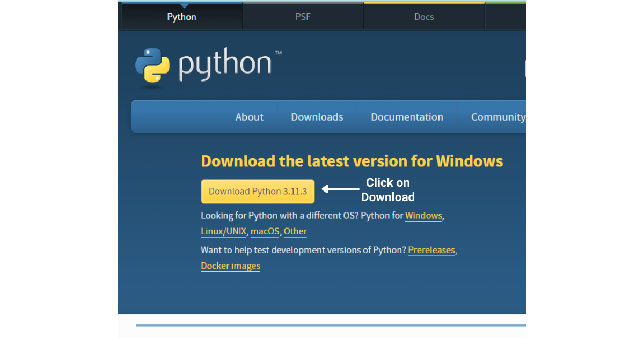Image resolution: width=644 pixels, height=338 pixels.
Task: Open the Prereleases link
Action: click(x=431, y=250)
